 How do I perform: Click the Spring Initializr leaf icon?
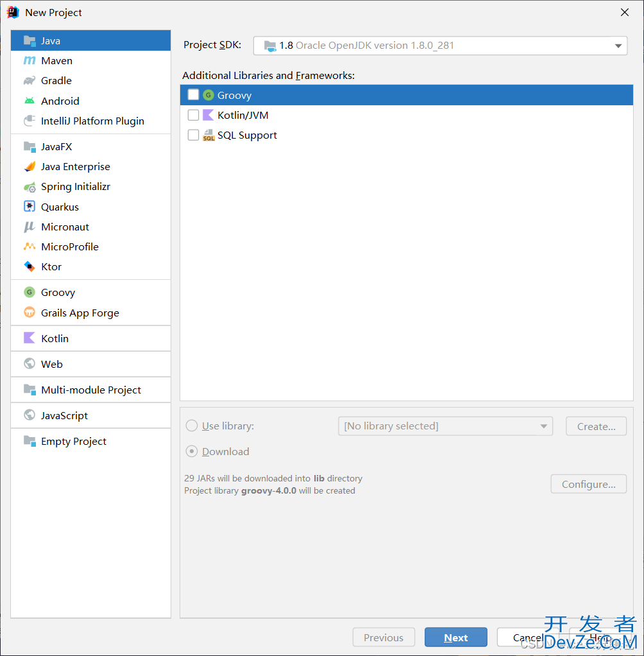click(30, 187)
